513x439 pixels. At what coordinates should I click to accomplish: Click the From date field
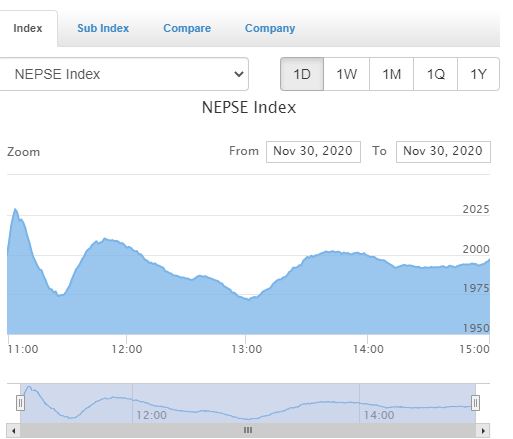(x=313, y=152)
